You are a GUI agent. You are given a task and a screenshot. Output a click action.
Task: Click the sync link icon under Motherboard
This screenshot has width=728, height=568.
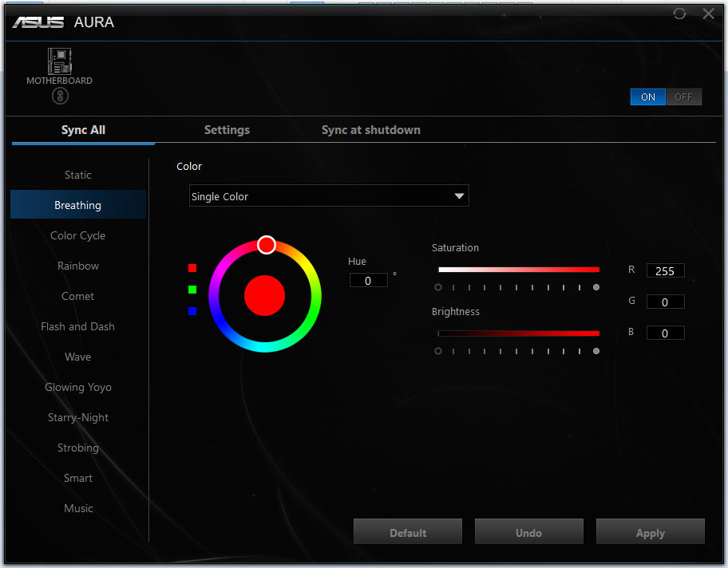coord(60,96)
